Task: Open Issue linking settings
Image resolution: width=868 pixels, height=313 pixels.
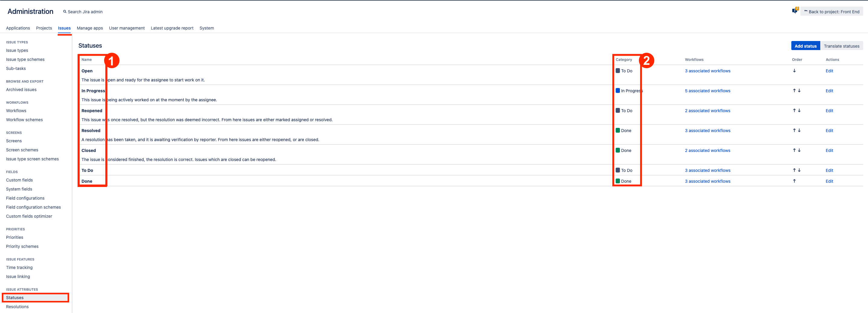Action: click(18, 276)
